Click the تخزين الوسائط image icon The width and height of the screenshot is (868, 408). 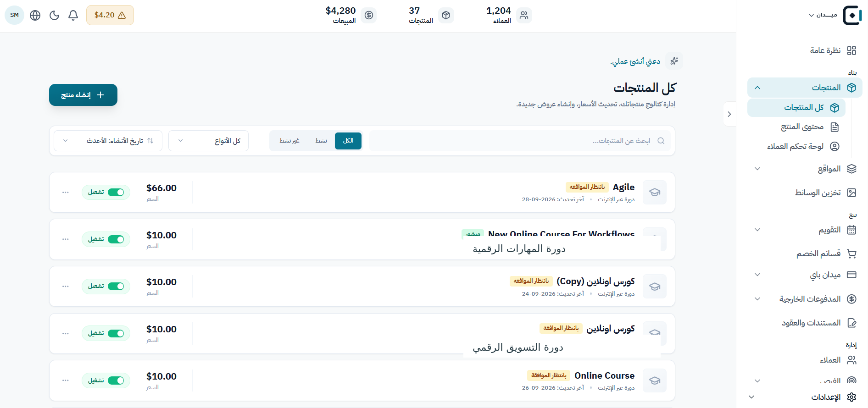(851, 193)
